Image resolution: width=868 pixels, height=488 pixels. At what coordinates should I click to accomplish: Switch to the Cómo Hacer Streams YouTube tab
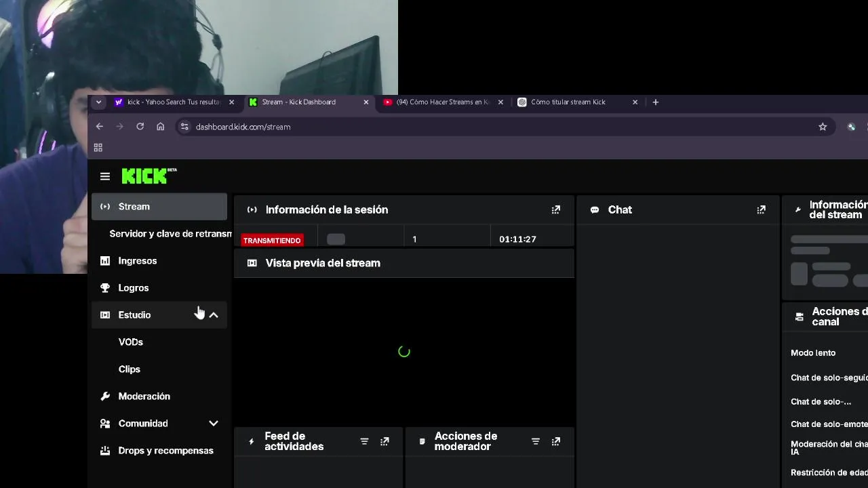[x=442, y=102]
